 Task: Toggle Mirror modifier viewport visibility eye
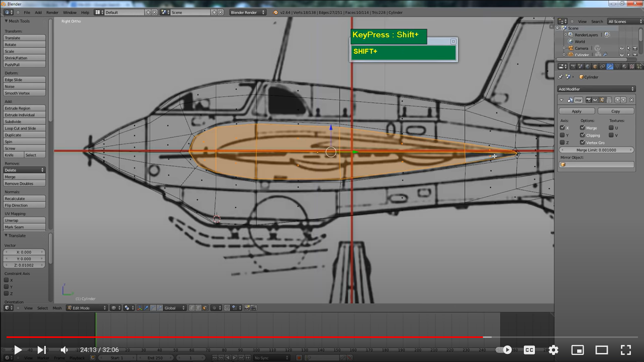[x=595, y=100]
